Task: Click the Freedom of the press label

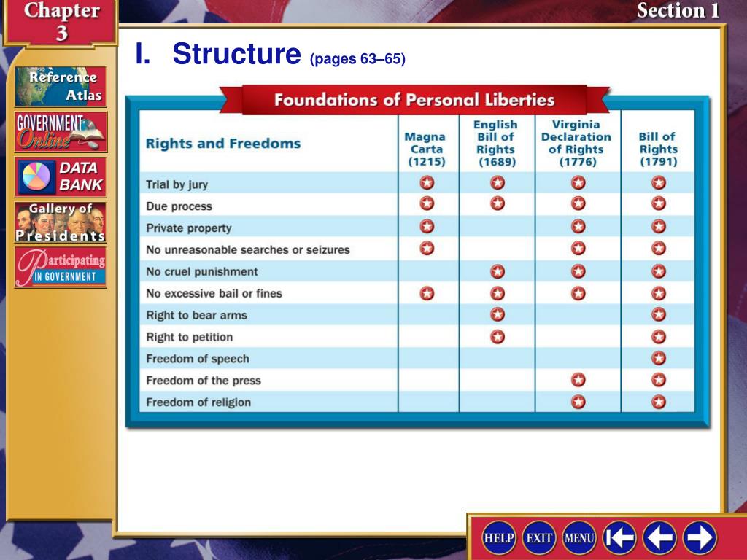Action: tap(204, 381)
